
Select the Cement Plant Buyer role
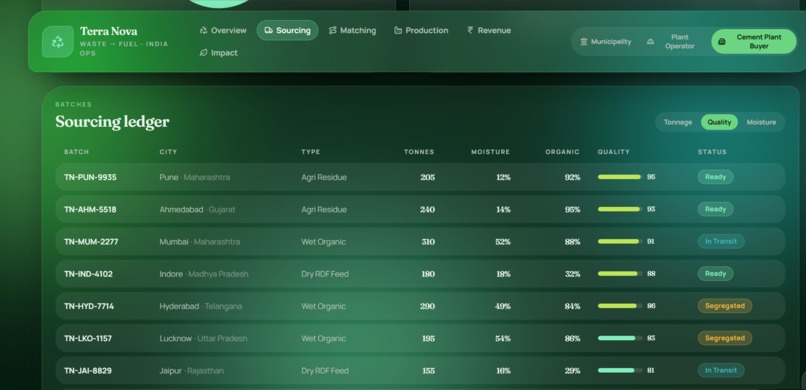[754, 42]
